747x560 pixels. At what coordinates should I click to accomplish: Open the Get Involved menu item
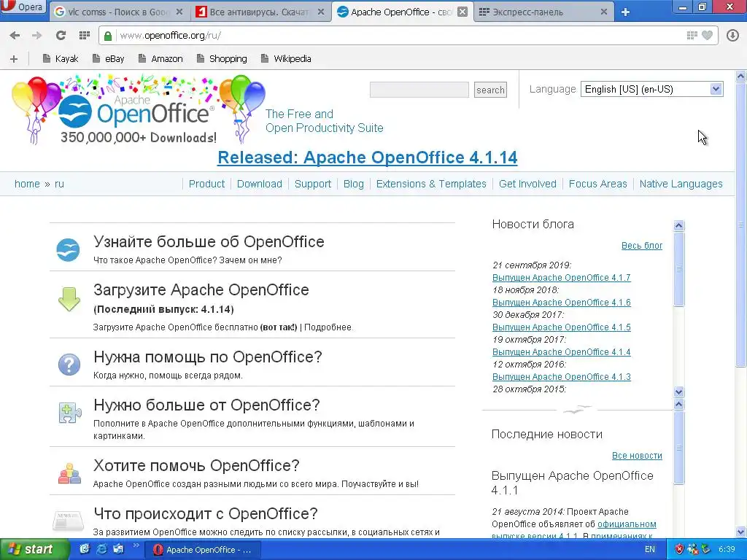[x=527, y=184]
